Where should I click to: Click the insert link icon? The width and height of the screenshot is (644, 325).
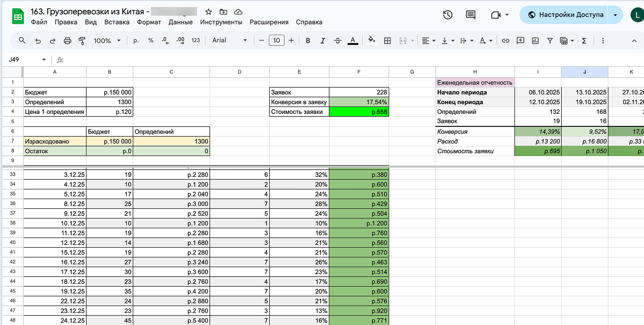pyautogui.click(x=506, y=41)
